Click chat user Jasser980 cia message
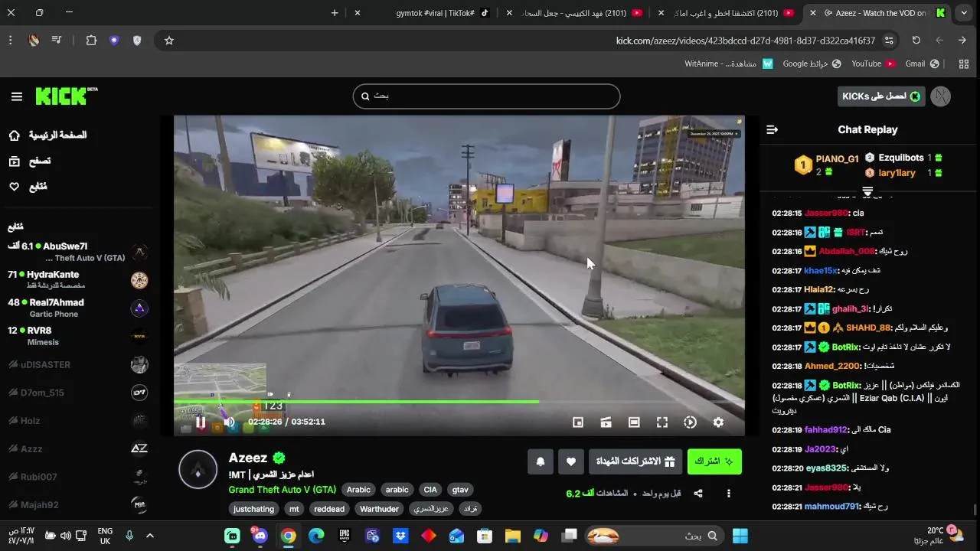 (818, 213)
